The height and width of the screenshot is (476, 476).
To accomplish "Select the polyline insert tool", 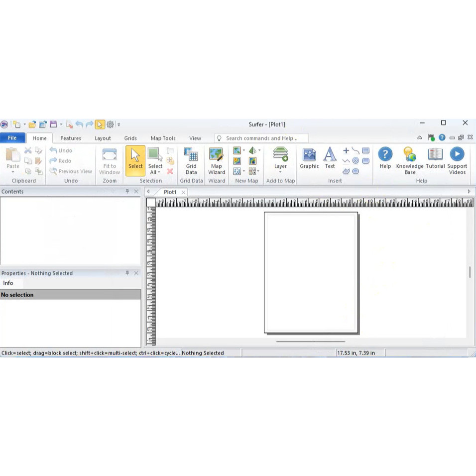I will 346,161.
